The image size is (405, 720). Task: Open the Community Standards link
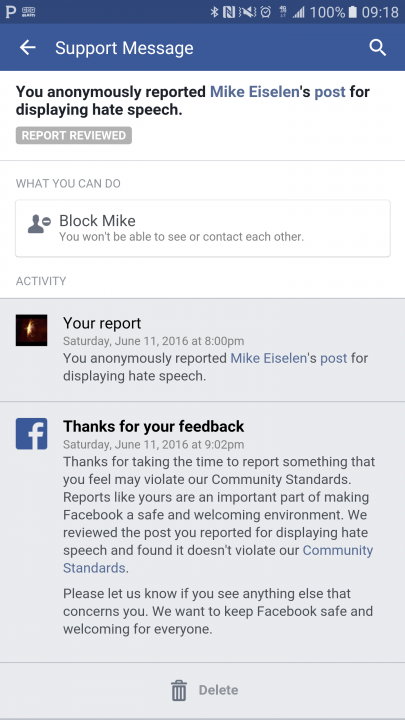[218, 559]
